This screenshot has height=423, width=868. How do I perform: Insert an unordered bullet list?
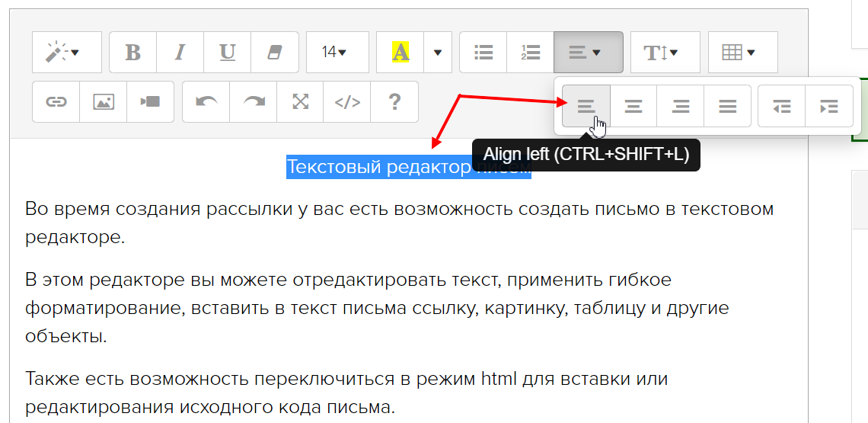[x=483, y=53]
